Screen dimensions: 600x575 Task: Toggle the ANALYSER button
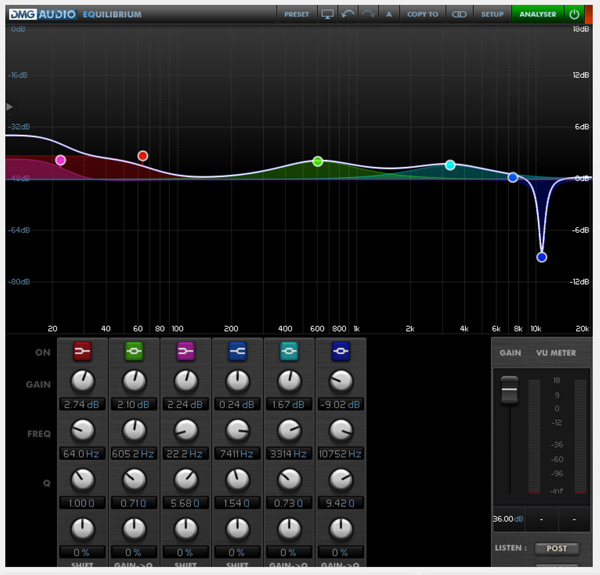click(538, 15)
